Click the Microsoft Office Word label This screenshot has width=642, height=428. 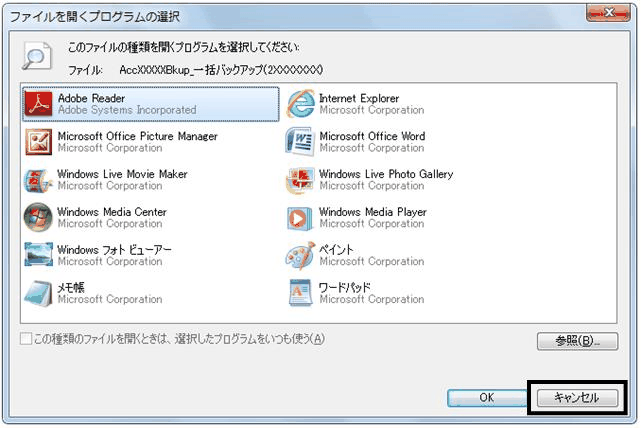pyautogui.click(x=372, y=136)
